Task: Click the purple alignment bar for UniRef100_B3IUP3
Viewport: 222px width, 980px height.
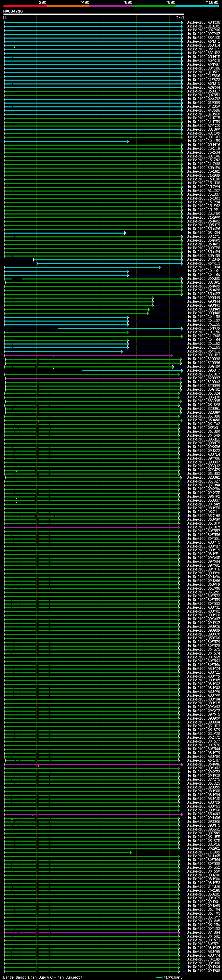Action: pyautogui.click(x=88, y=355)
